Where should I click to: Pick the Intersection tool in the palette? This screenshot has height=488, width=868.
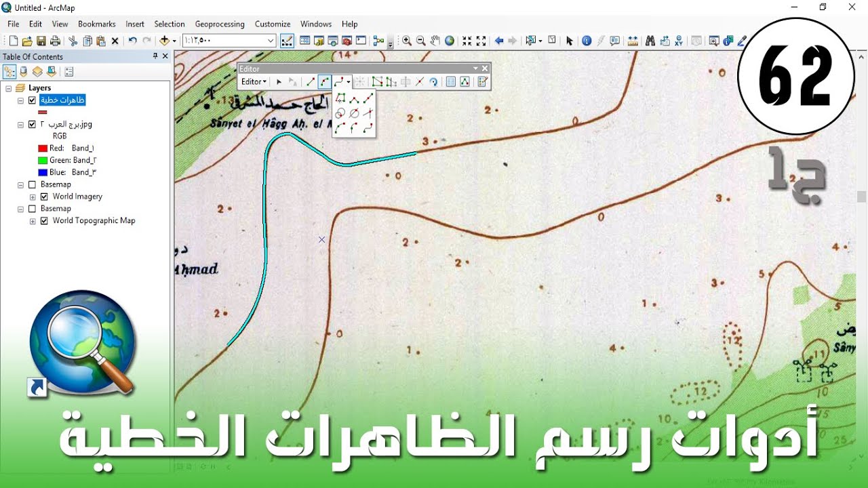(368, 113)
